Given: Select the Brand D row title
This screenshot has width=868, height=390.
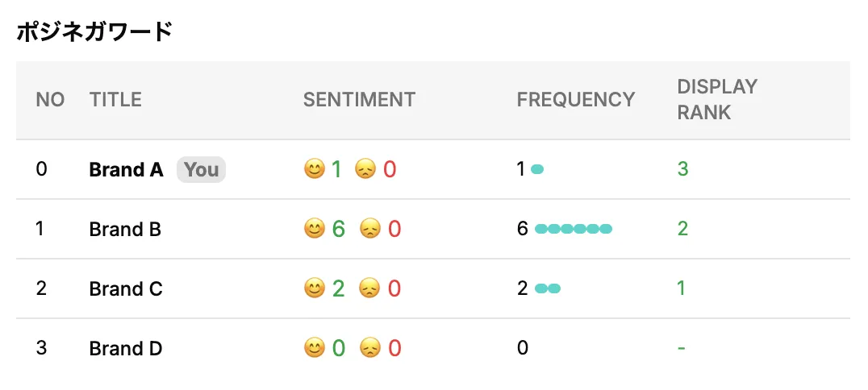Looking at the screenshot, I should point(126,348).
